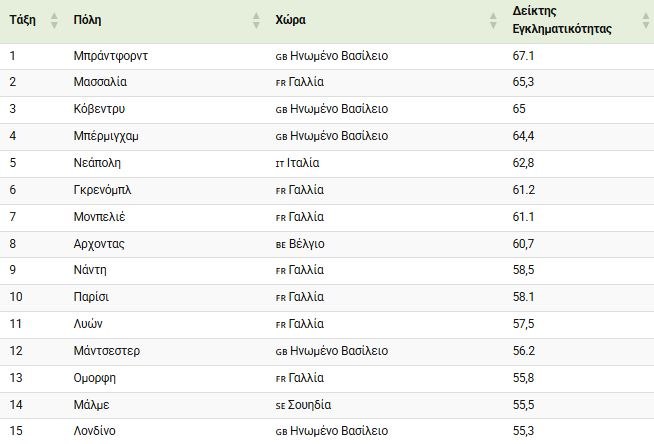Click the SE flag code beside Σουηδία
The height and width of the screenshot is (444, 654).
(x=280, y=406)
